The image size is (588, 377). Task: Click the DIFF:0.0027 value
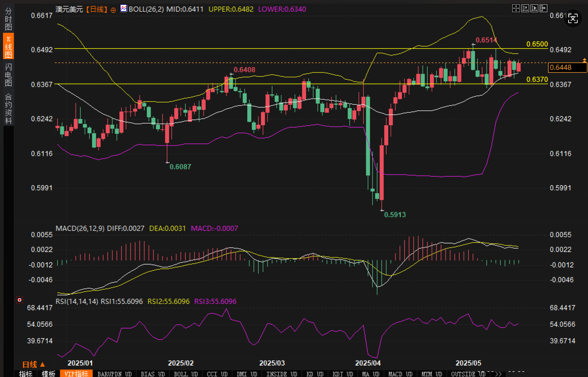point(125,228)
